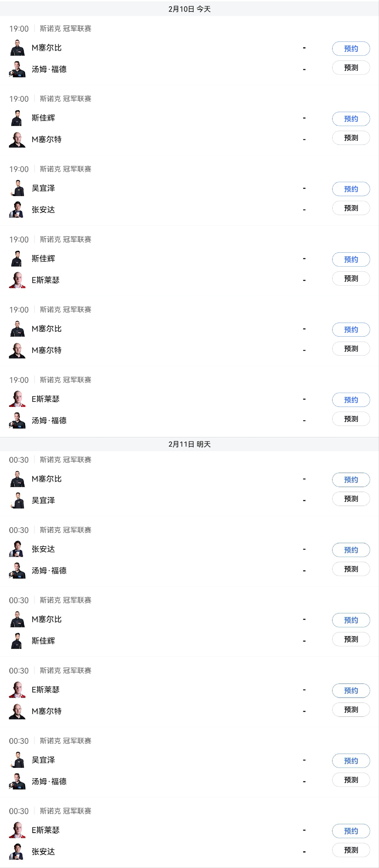The image size is (379, 868).
Task: Click 预约 for M塞尔比 vs 汤姆·福德 match
Action: coord(351,48)
